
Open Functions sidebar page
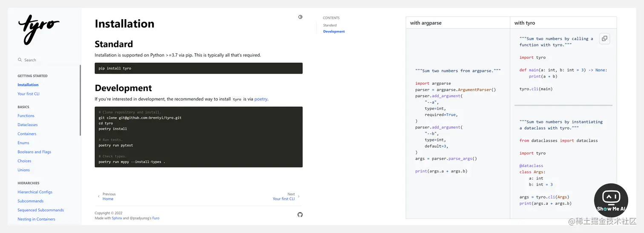(x=26, y=116)
